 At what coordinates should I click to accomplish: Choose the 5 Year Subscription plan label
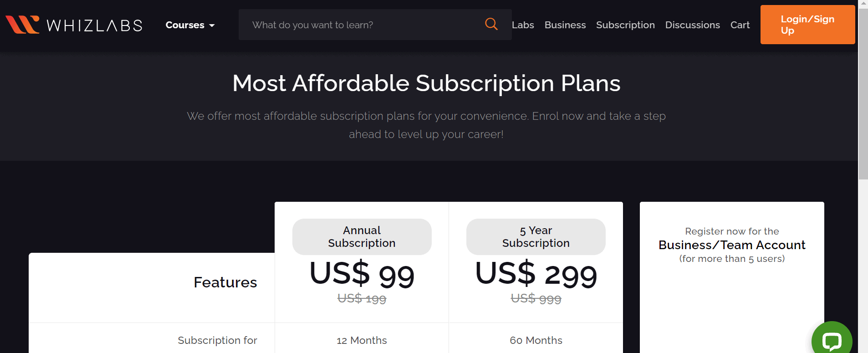[x=536, y=237]
